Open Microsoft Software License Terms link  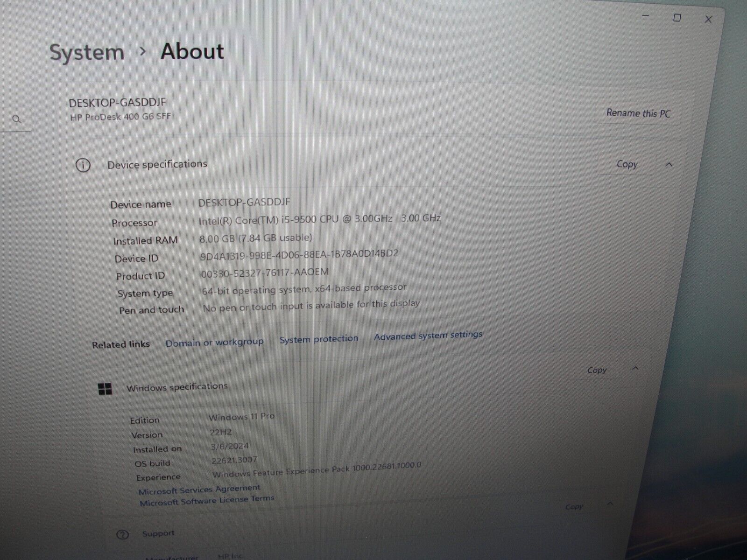pos(207,501)
